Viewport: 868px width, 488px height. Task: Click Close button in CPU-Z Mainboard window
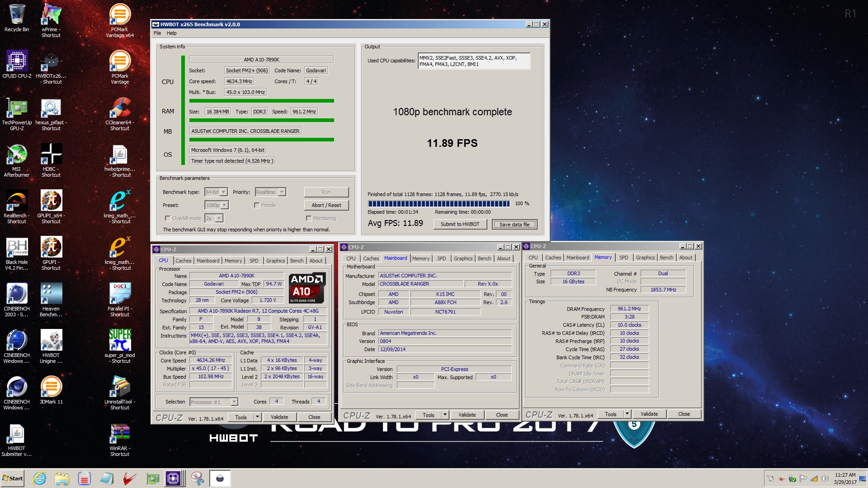coord(502,415)
